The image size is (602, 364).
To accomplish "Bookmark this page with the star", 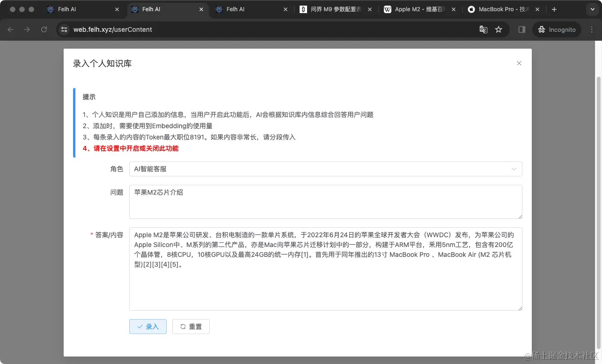I will coord(499,29).
